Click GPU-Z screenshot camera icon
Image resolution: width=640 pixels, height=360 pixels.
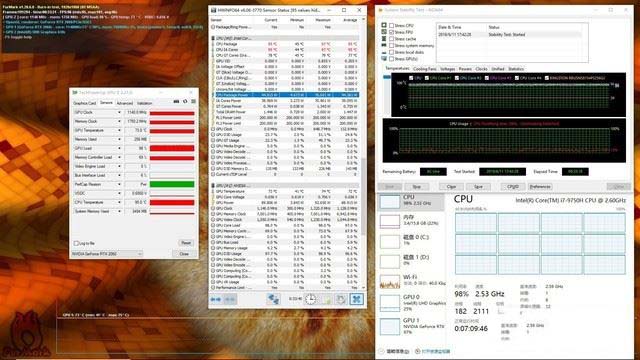click(x=176, y=102)
